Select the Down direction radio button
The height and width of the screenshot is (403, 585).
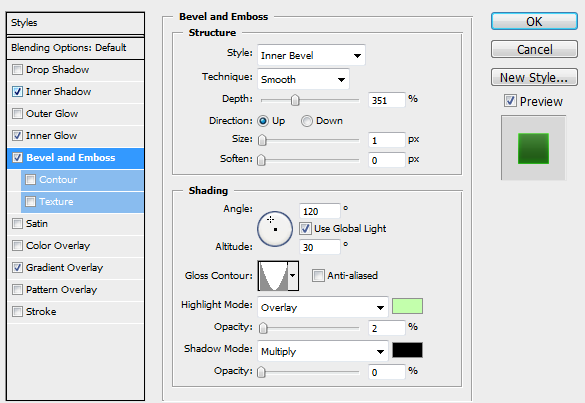click(307, 121)
